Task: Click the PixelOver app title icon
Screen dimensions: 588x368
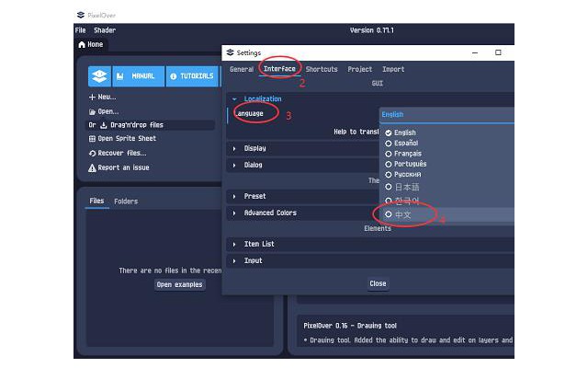Action: [x=80, y=15]
